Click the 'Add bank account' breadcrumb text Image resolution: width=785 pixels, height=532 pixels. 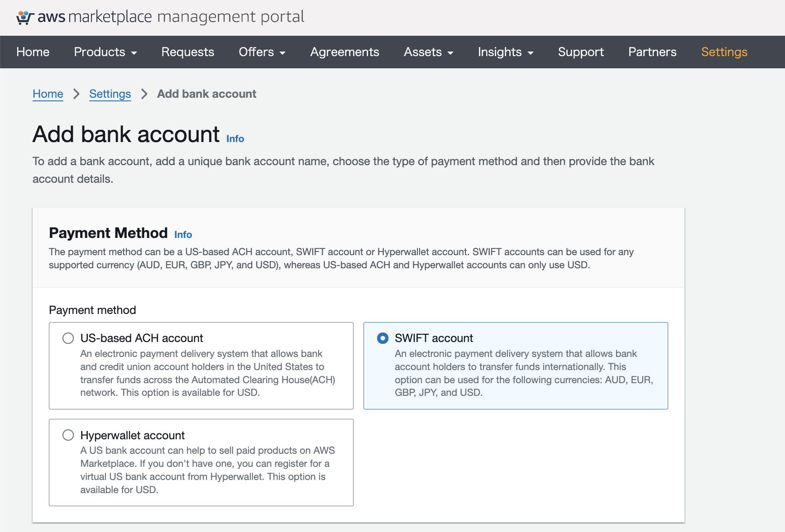coord(206,94)
